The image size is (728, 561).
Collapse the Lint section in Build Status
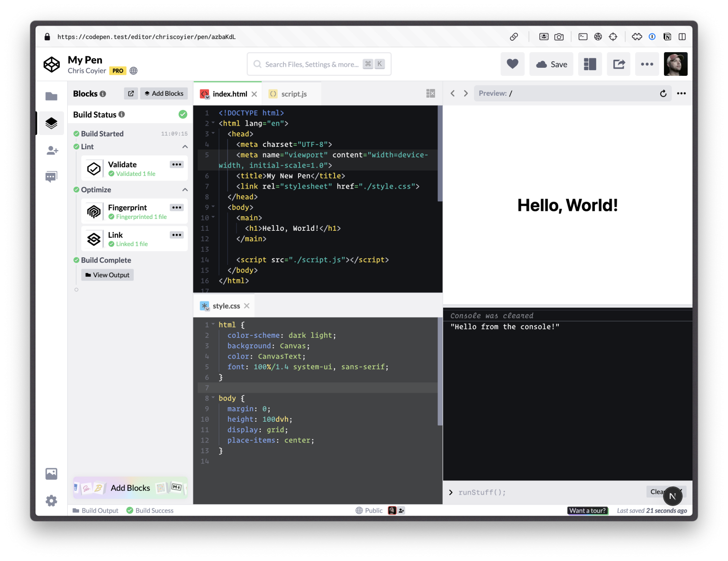coord(185,146)
